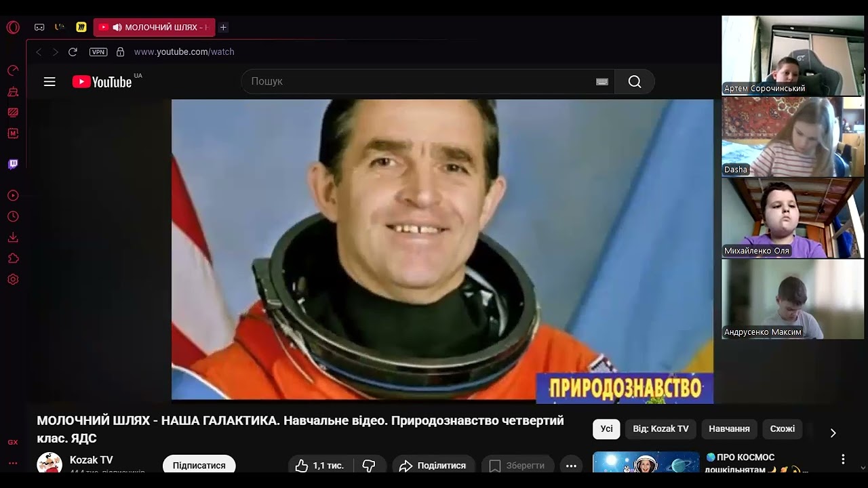868x488 pixels.
Task: Open the sidebar three-dots setup menu
Action: click(13, 463)
